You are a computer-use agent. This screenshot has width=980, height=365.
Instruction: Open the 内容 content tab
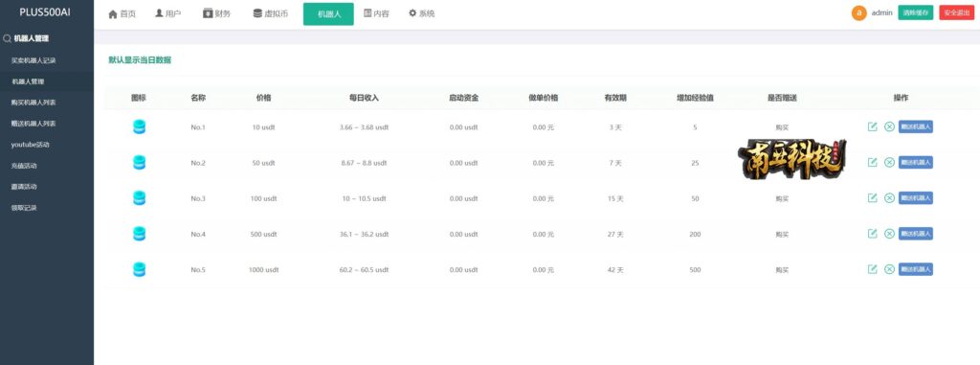point(376,13)
